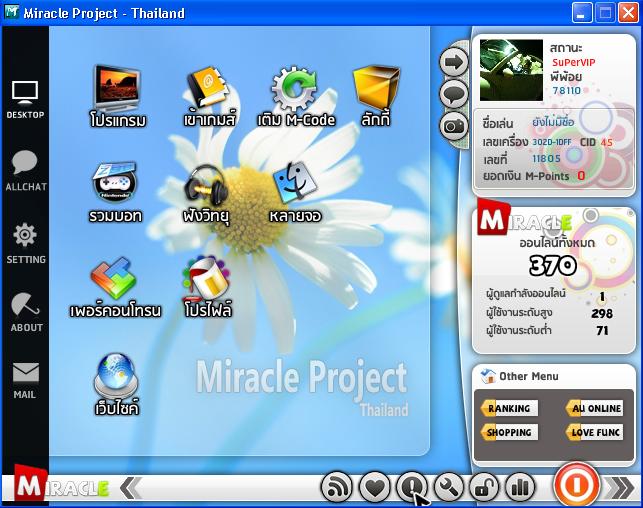Open the MAIL envelope item
This screenshot has height=508, width=643.
pyautogui.click(x=25, y=380)
